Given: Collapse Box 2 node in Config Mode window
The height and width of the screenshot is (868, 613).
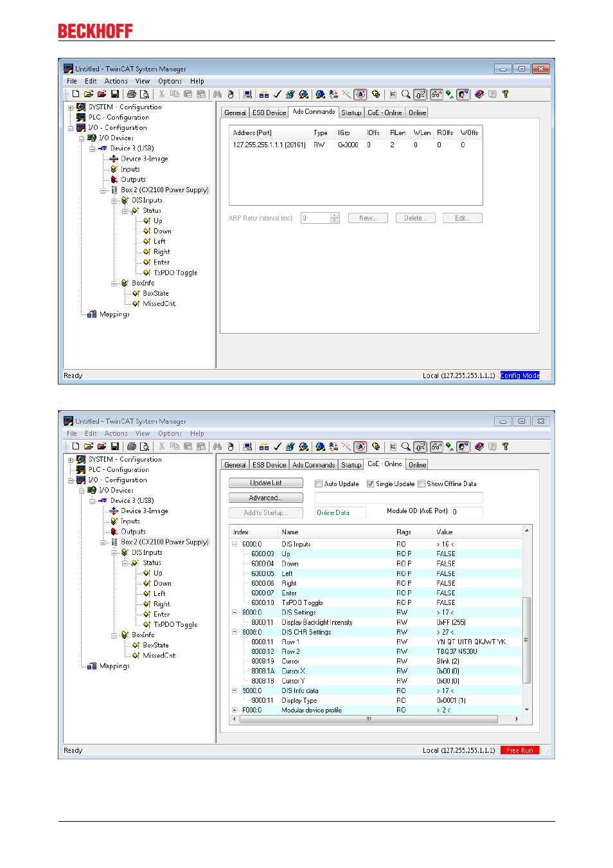Looking at the screenshot, I should coord(103,190).
